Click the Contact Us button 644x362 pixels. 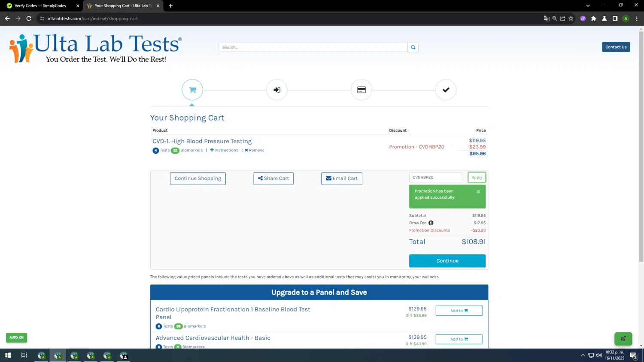pos(616,47)
